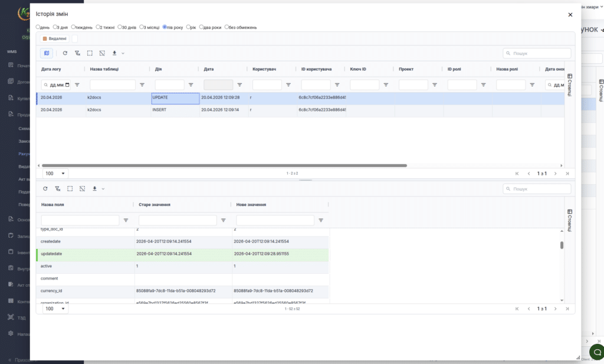Select the 3 дня period radio

click(x=55, y=27)
